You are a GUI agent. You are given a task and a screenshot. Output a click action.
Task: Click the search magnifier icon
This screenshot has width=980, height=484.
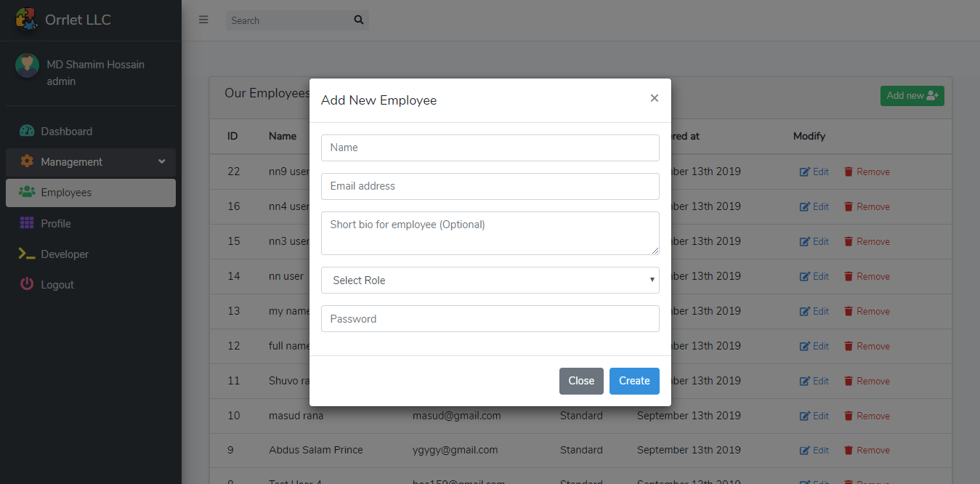pyautogui.click(x=358, y=20)
